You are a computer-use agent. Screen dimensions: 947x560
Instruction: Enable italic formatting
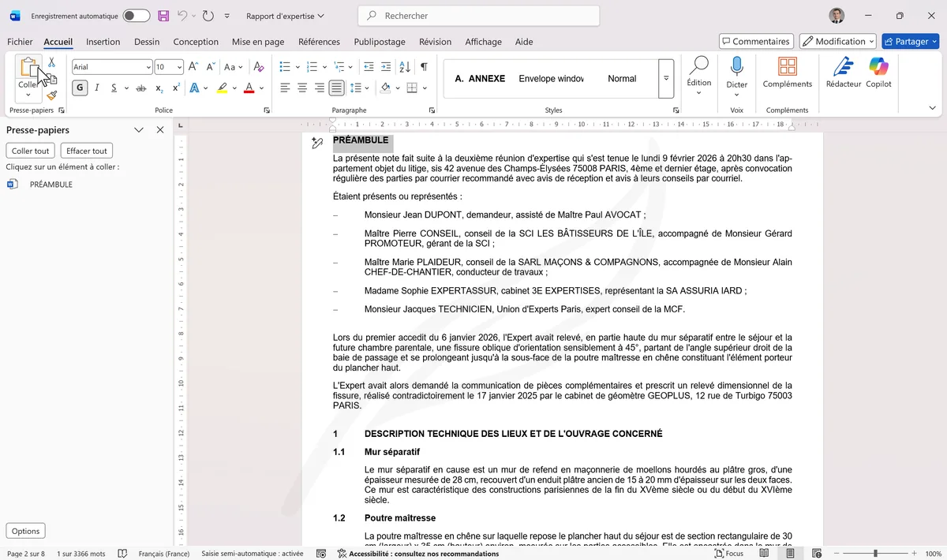click(x=95, y=88)
